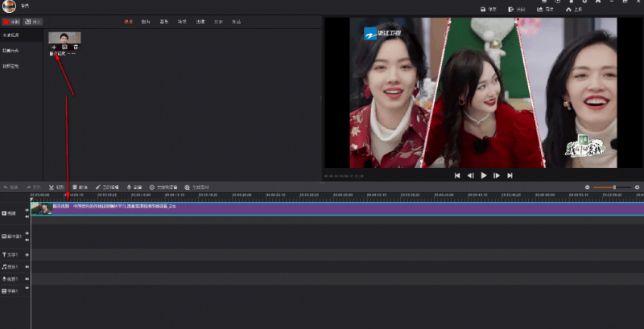Viewport: 644px width, 329px height.
Task: Click the microphone record icon in timeline toolbar
Action: [127, 187]
